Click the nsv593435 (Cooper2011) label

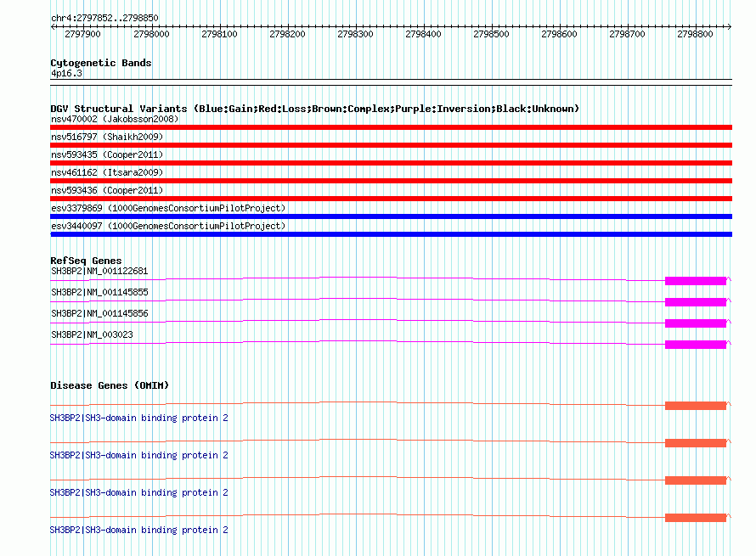(107, 154)
